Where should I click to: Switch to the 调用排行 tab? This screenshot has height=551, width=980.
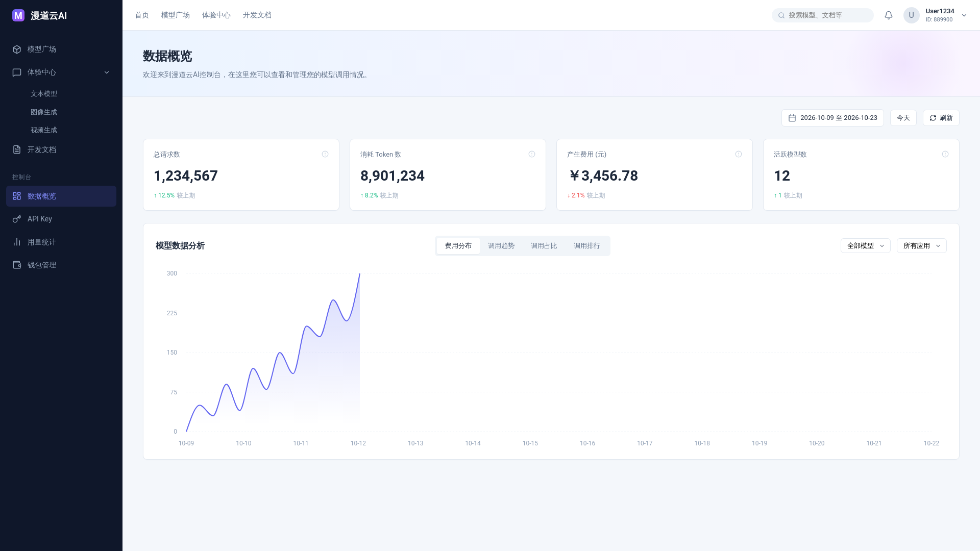pyautogui.click(x=587, y=246)
